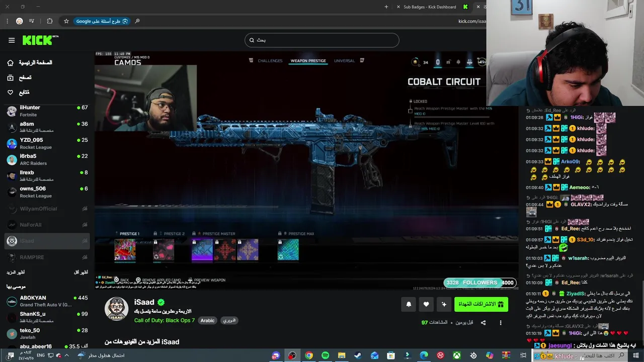Open i6rba5 ARC Raiders channel
This screenshot has width=644, height=362.
[47, 159]
